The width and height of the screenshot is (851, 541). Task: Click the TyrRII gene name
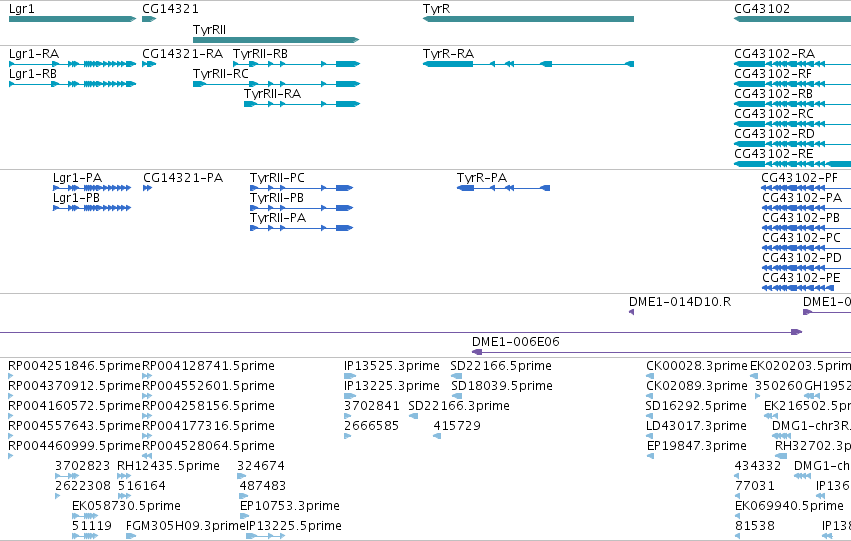pos(209,30)
